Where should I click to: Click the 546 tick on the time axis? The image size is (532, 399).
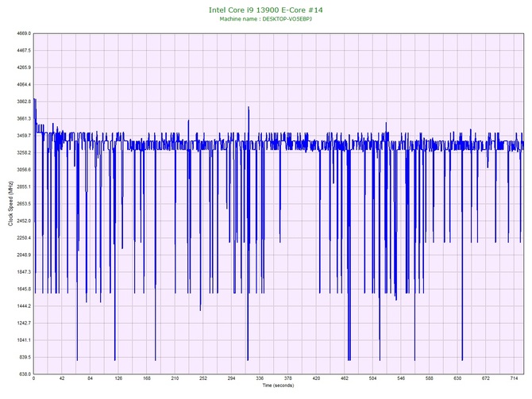401,378
